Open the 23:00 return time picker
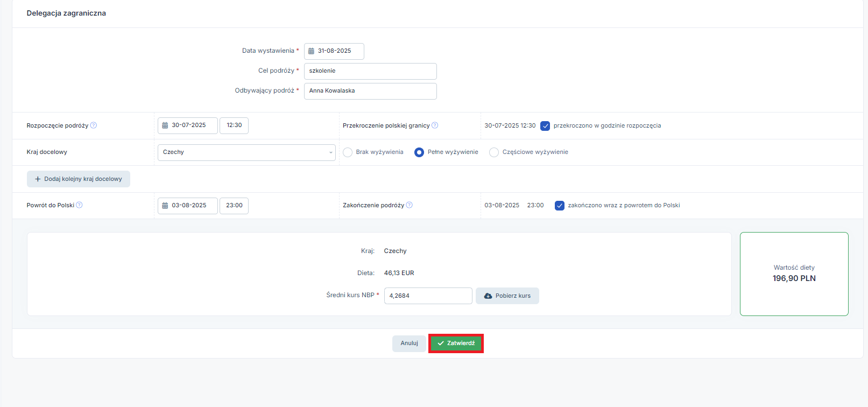Screen dimensions: 868x407 (234, 206)
